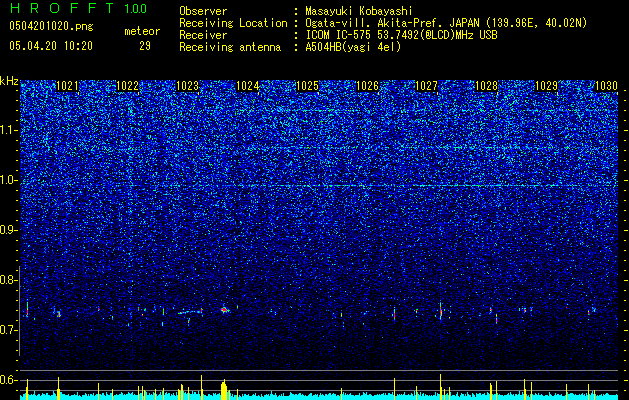
Task: Click the 1030 time marker
Action: pyautogui.click(x=607, y=86)
